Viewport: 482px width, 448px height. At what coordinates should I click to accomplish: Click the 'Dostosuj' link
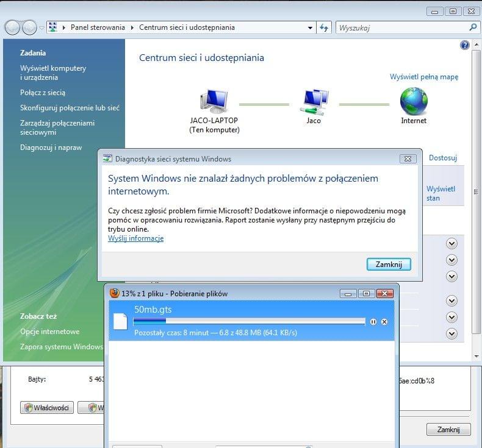[443, 158]
